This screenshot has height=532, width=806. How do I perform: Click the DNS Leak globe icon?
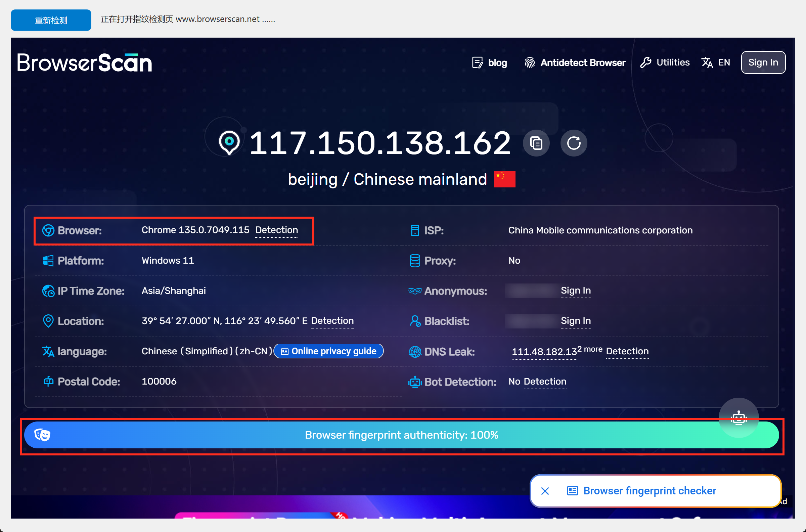click(415, 352)
